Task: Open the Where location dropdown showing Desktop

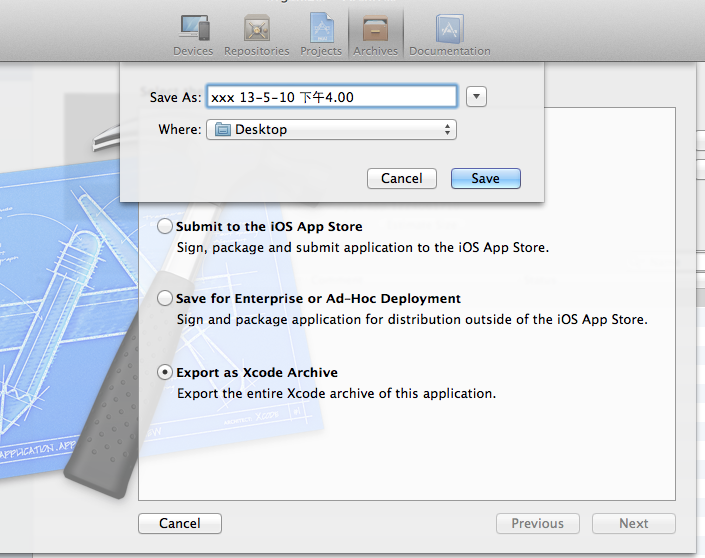Action: coord(331,129)
